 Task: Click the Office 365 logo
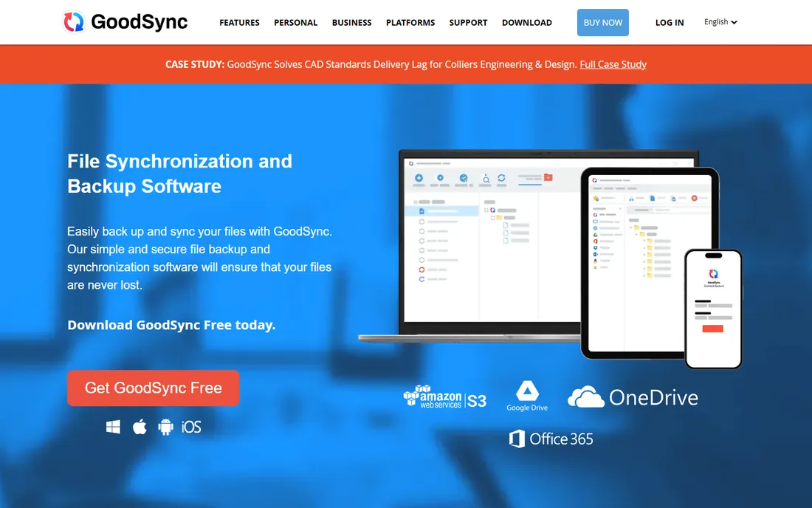click(x=551, y=439)
